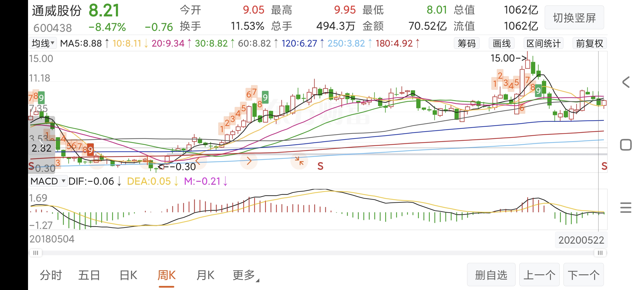
Task: Toggle 区间统计 range statistics mode
Action: pos(543,43)
